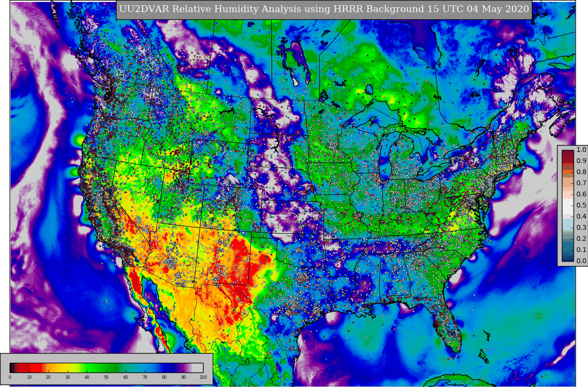The height and width of the screenshot is (387, 588).
Task: Click the '0.1' label on right colorbar
Action: tap(581, 250)
